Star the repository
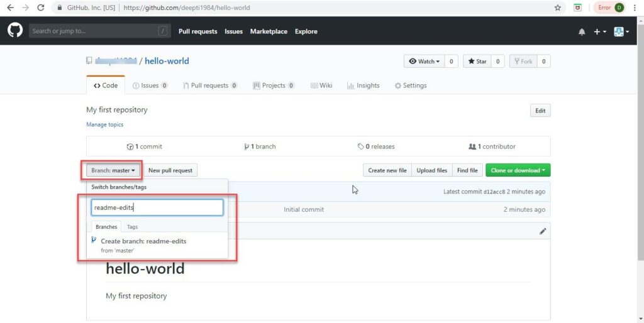The width and height of the screenshot is (644, 323). click(477, 61)
